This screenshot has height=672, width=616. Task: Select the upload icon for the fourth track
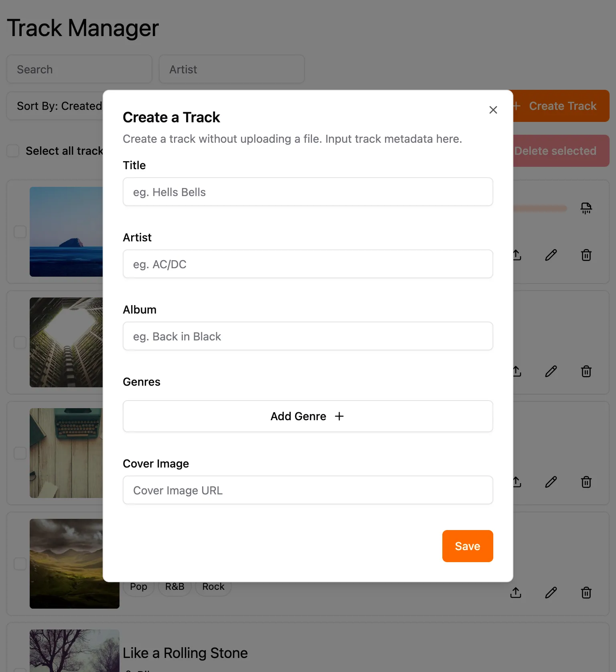[x=516, y=593]
